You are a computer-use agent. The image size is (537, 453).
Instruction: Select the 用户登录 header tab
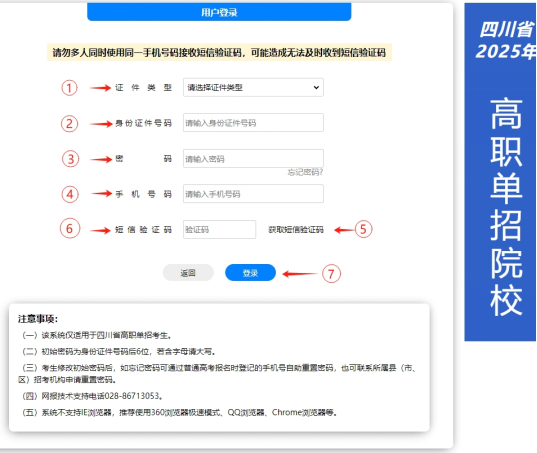coord(219,12)
